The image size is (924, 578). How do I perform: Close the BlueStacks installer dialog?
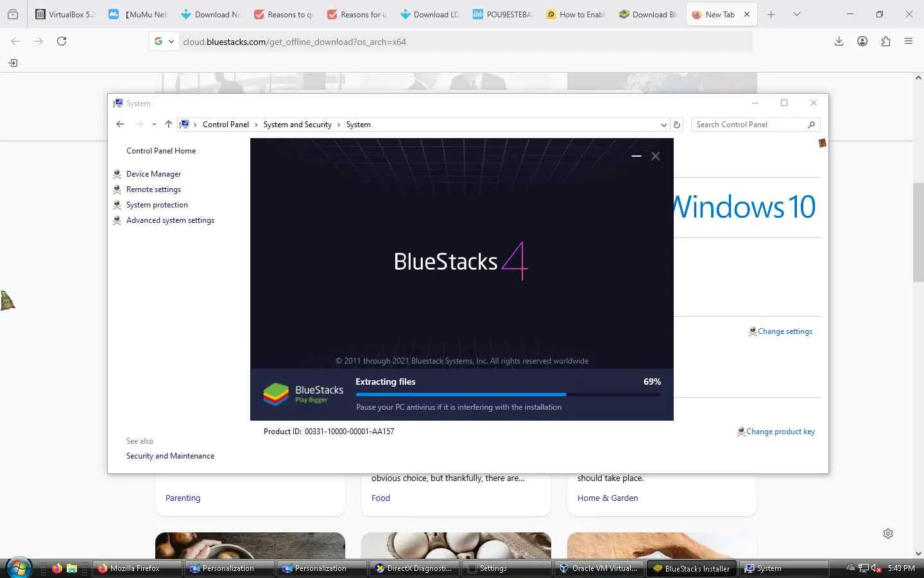pos(655,156)
